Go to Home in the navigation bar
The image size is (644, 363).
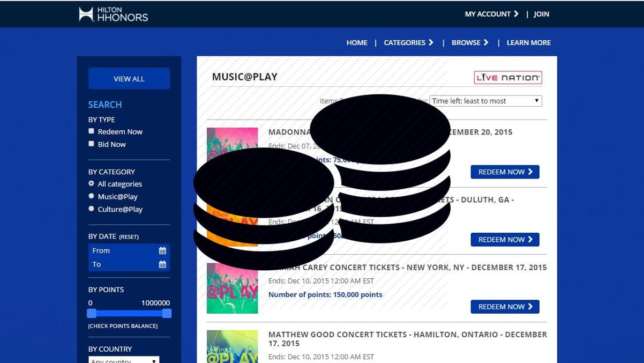tap(357, 42)
